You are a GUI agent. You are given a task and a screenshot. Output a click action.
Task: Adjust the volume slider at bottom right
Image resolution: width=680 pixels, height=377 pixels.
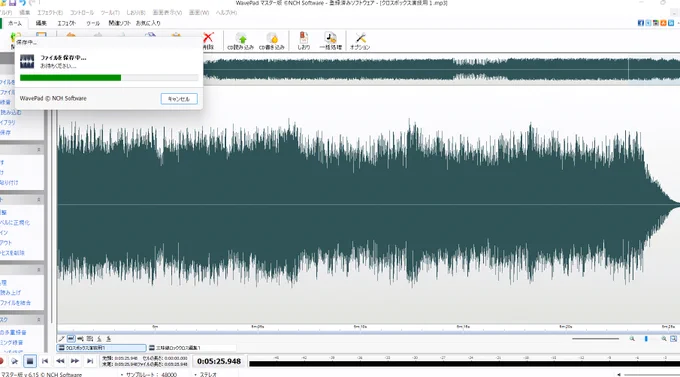coord(652,374)
